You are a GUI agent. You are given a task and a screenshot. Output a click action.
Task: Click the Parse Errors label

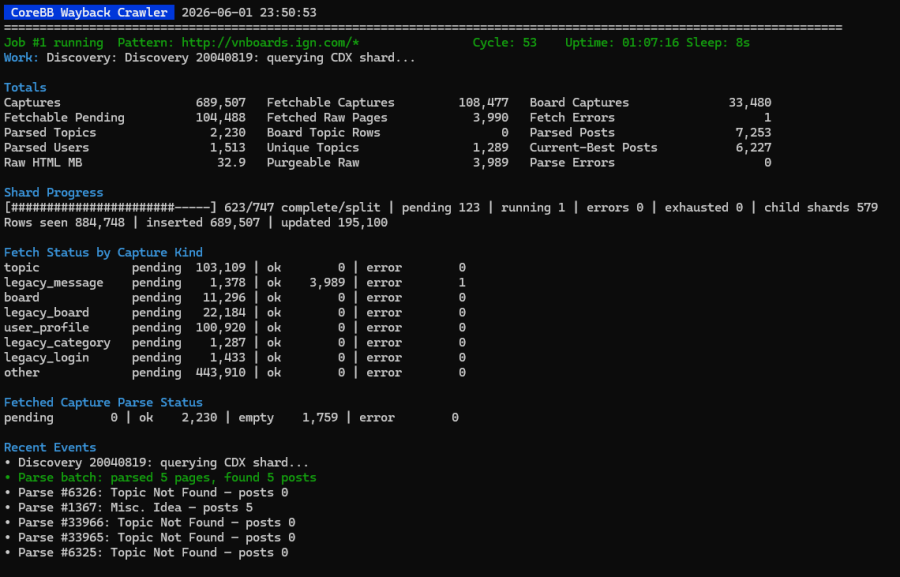[572, 162]
